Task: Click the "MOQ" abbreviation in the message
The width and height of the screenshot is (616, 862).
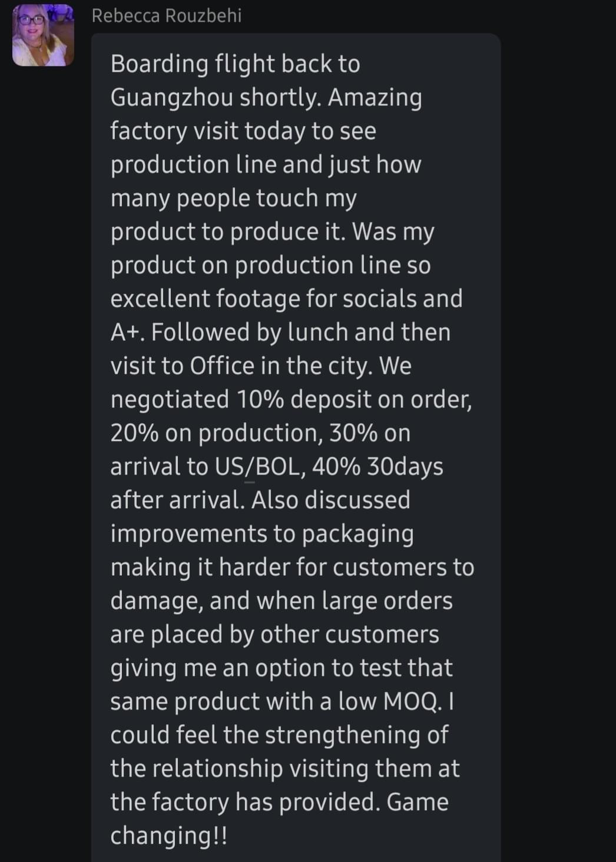Action: (x=410, y=702)
